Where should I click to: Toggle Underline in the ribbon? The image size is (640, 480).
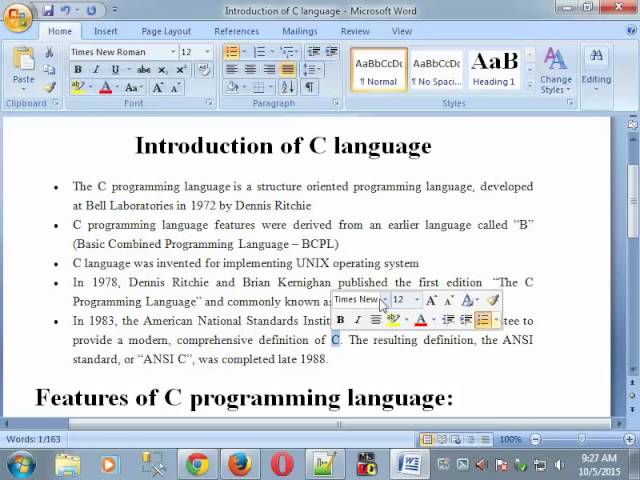coord(115,70)
